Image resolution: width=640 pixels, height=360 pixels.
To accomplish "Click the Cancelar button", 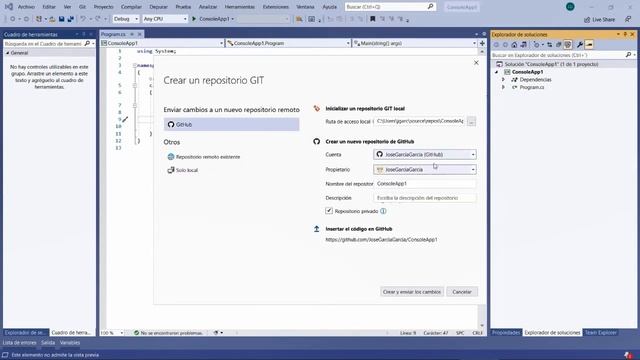I will pos(462,292).
